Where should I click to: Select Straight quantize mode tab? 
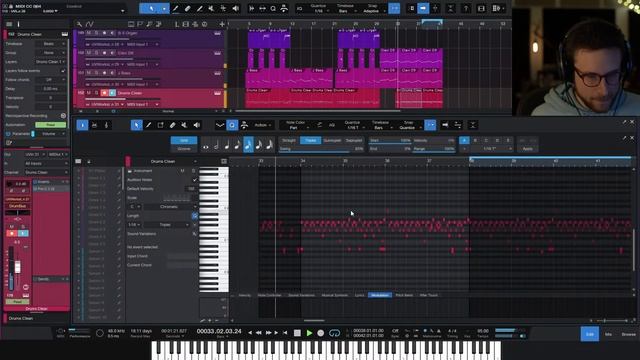289,140
